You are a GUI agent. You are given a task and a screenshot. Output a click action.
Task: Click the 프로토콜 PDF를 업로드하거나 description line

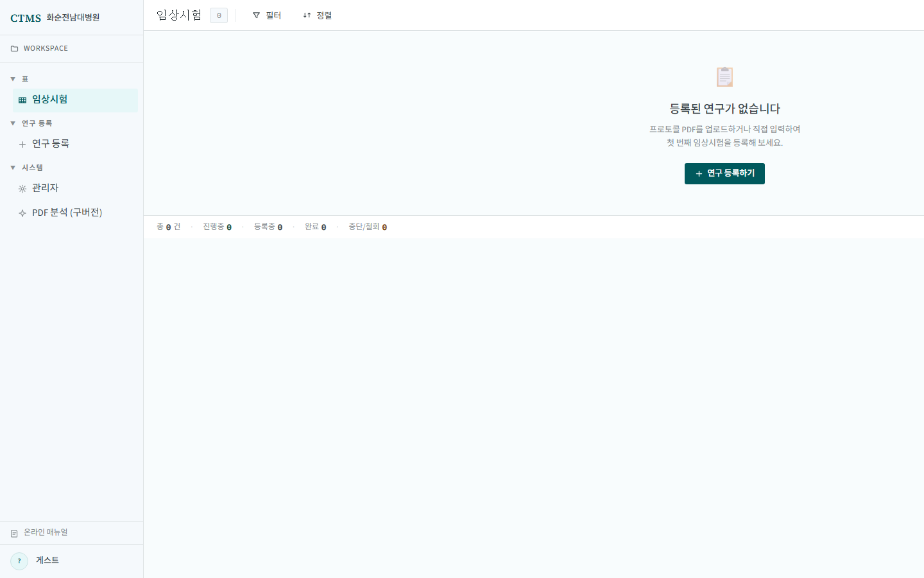(x=724, y=129)
